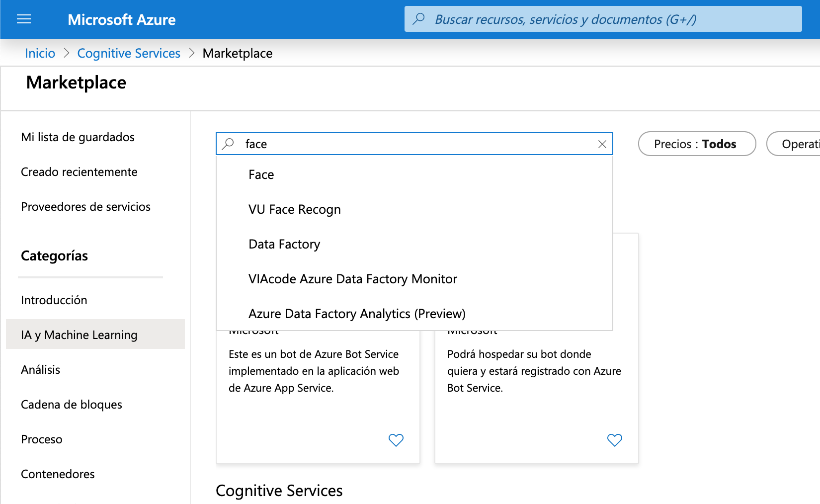Select Data Factory suggestion

(x=414, y=244)
